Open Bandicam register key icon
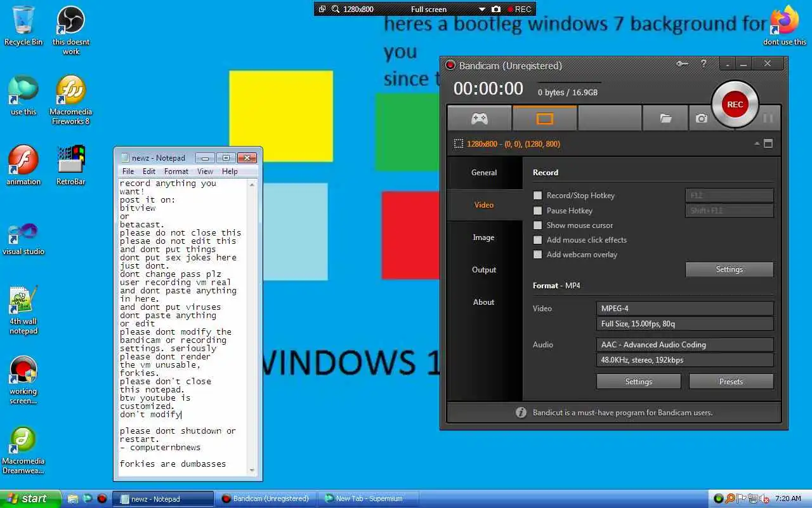 pos(683,63)
